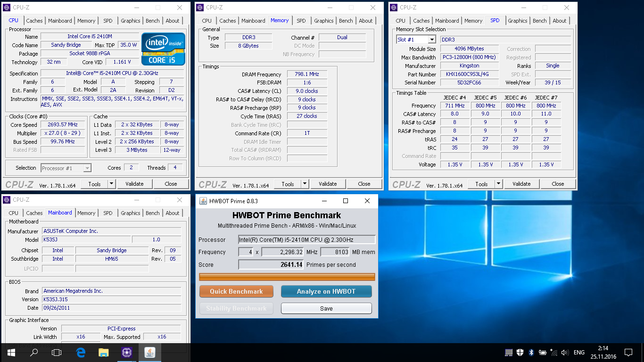This screenshot has height=362, width=644.
Task: Click the Serial Number 5D32FC66
Action: pyautogui.click(x=469, y=82)
